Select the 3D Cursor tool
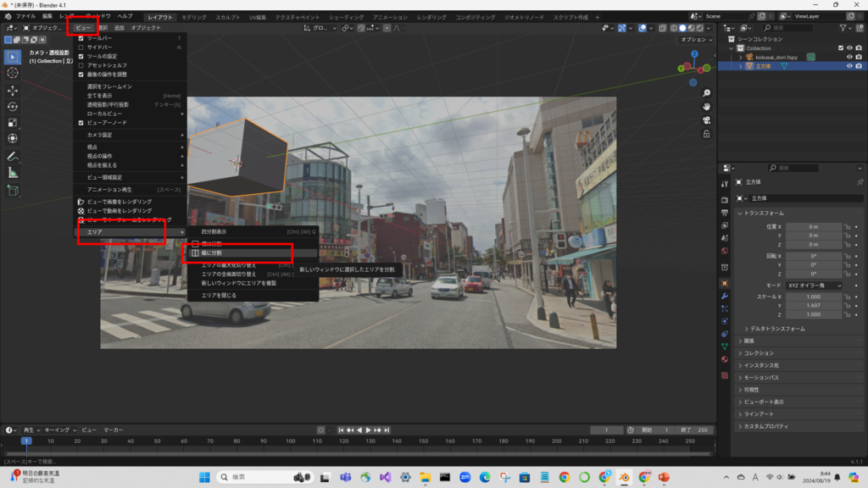The height and width of the screenshot is (488, 868). [x=13, y=73]
